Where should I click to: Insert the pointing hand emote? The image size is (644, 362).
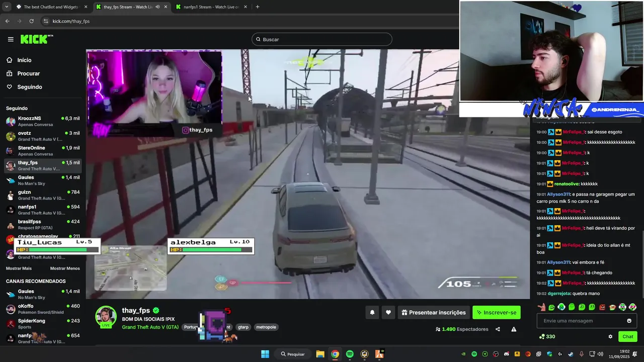tap(541, 307)
